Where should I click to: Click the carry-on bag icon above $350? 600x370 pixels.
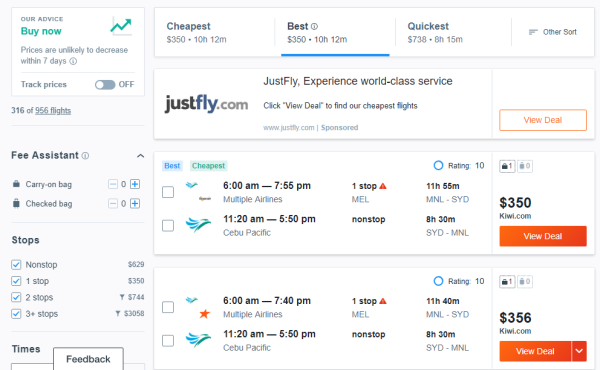(x=507, y=166)
